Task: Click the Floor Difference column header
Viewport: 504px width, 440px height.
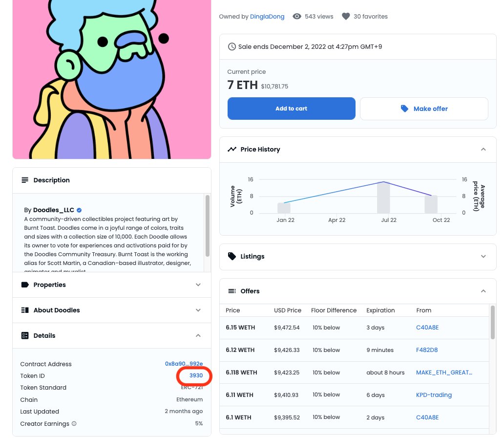Action: point(334,310)
